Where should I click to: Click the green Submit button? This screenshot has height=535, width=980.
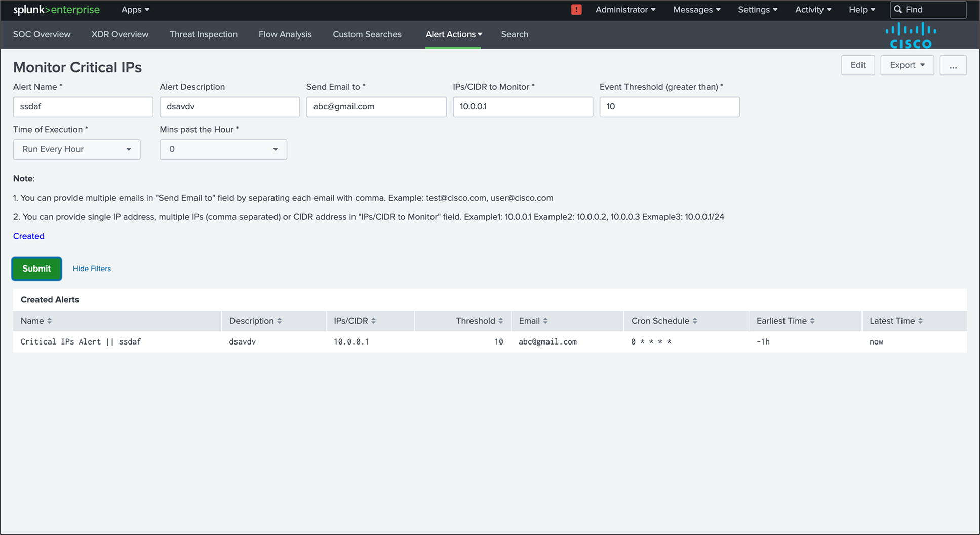point(36,269)
